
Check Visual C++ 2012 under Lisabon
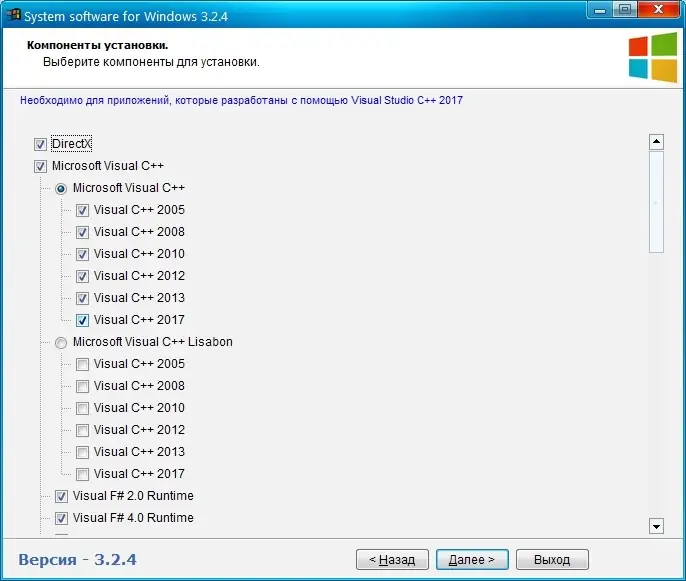pos(82,430)
